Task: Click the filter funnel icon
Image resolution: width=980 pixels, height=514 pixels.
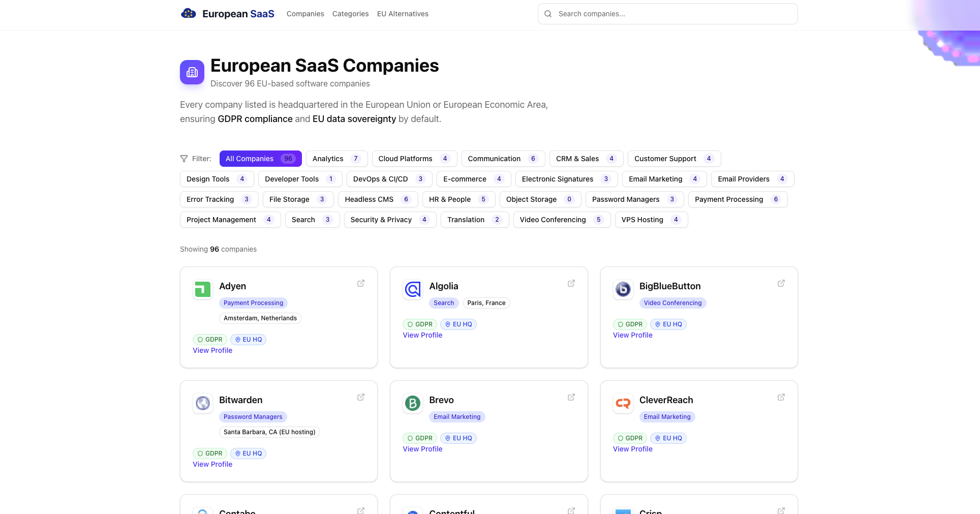Action: point(184,159)
